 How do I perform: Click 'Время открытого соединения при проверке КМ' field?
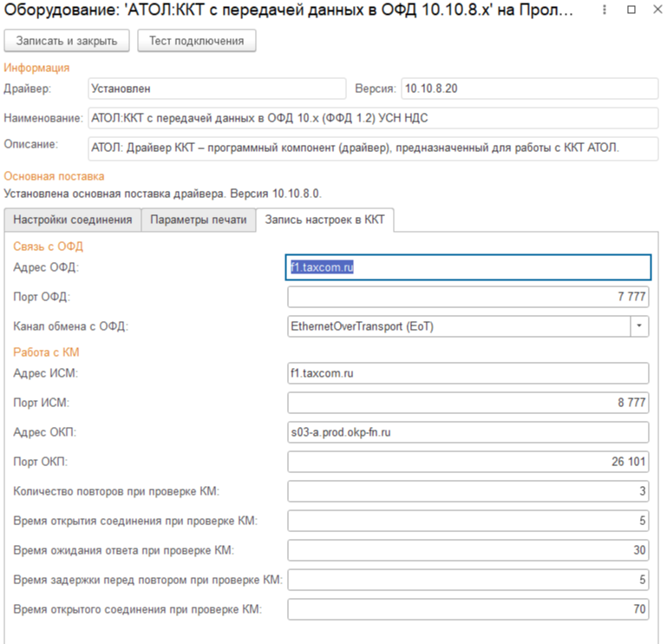coord(468,609)
